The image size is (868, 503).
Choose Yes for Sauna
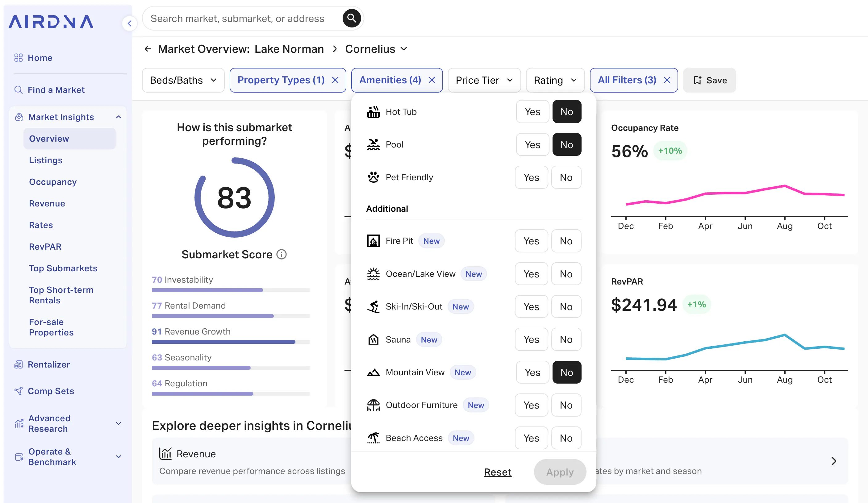(x=531, y=339)
